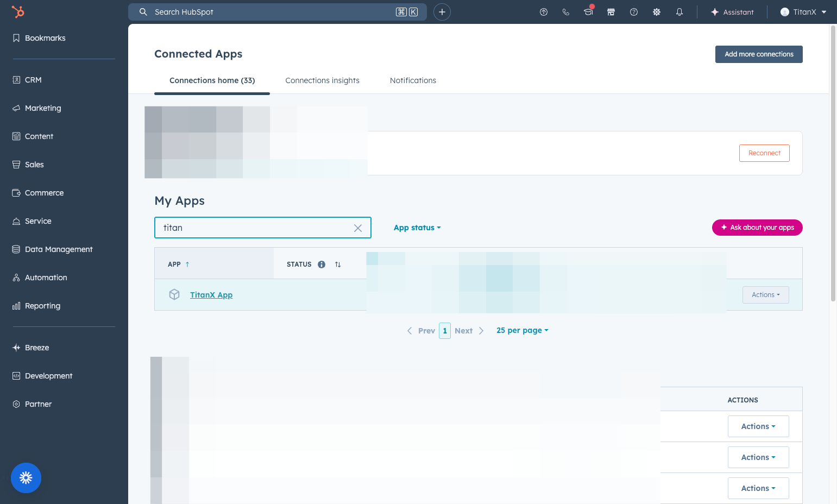The image size is (837, 504).
Task: Open the Settings gear icon
Action: [x=657, y=12]
